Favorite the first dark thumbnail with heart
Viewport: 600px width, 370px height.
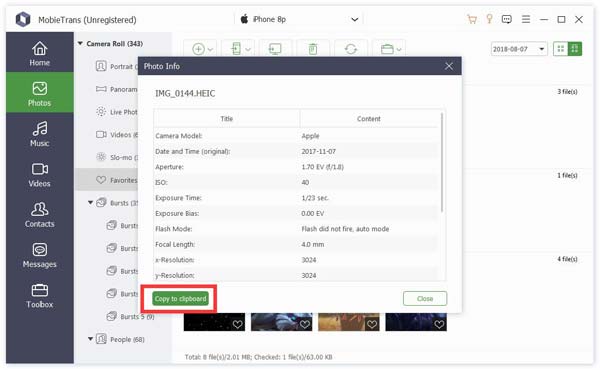(x=237, y=324)
